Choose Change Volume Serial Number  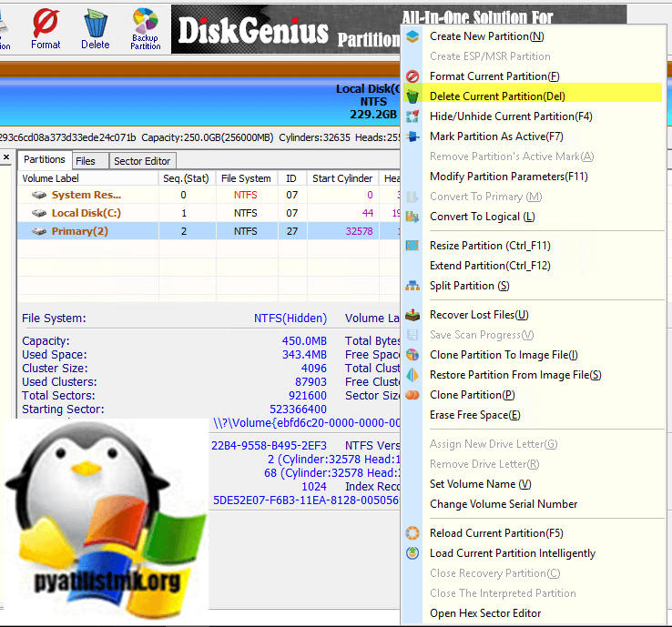click(504, 504)
